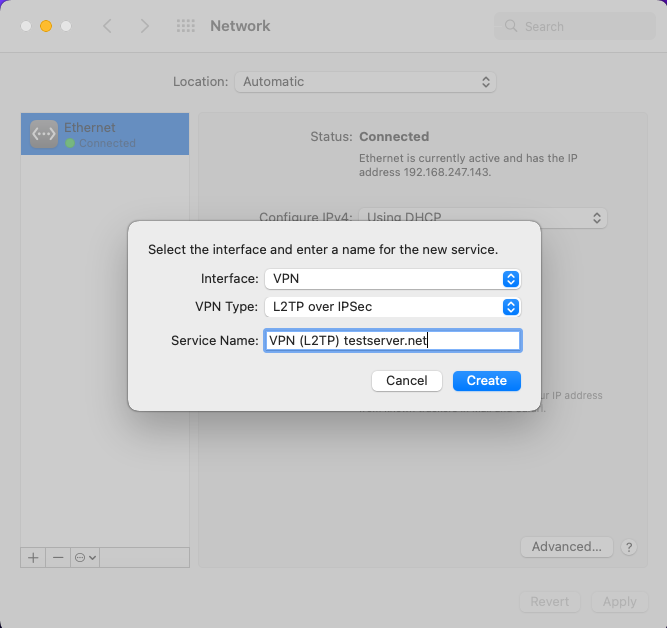667x628 pixels.
Task: Click the yellow minimize window button
Action: (46, 26)
